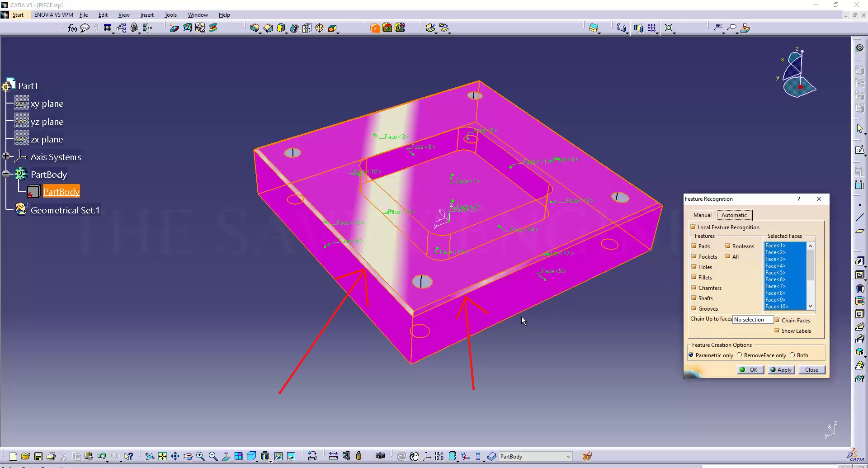The width and height of the screenshot is (868, 468).
Task: Click the Fit All In view icon
Action: (162, 456)
